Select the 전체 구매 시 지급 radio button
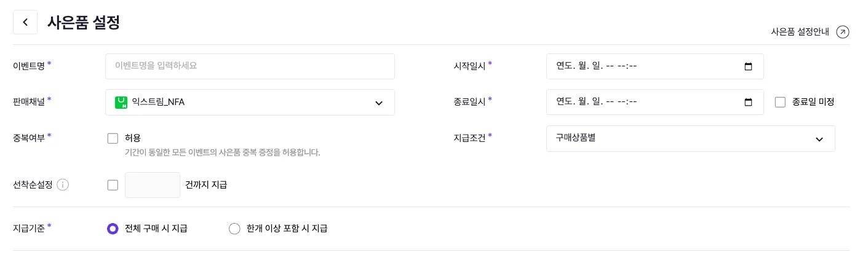The width and height of the screenshot is (868, 263). point(113,229)
